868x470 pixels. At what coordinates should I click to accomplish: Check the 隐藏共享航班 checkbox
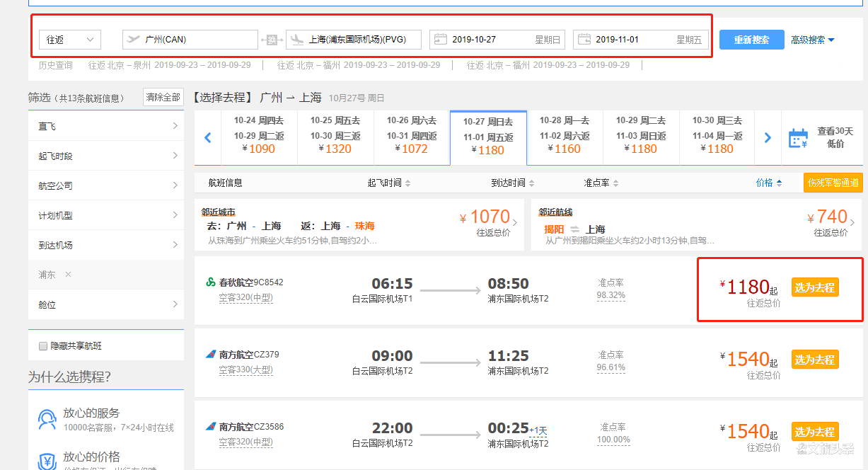43,346
